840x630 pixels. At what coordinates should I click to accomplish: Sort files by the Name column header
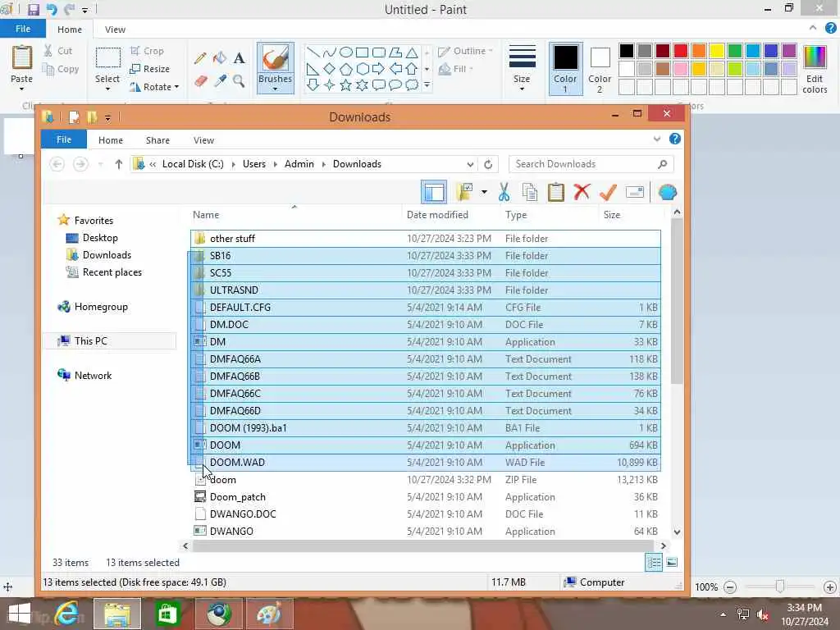click(x=206, y=215)
